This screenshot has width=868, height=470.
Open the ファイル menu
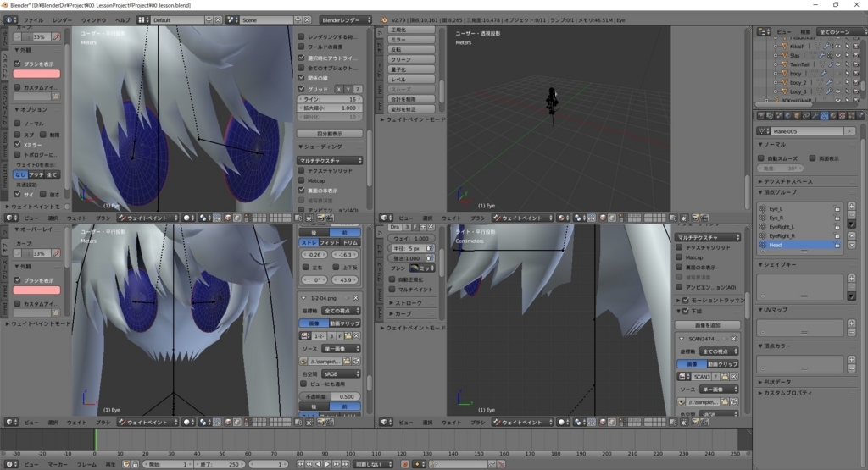34,20
